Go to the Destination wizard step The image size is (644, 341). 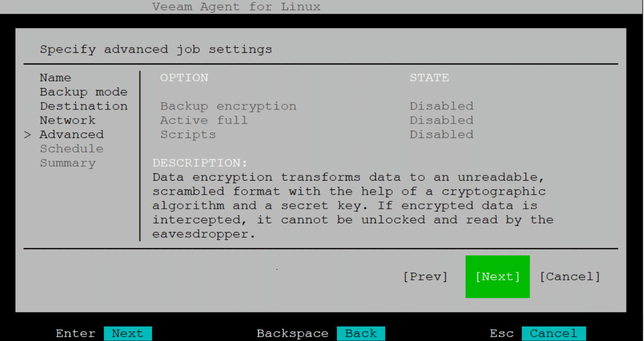83,106
